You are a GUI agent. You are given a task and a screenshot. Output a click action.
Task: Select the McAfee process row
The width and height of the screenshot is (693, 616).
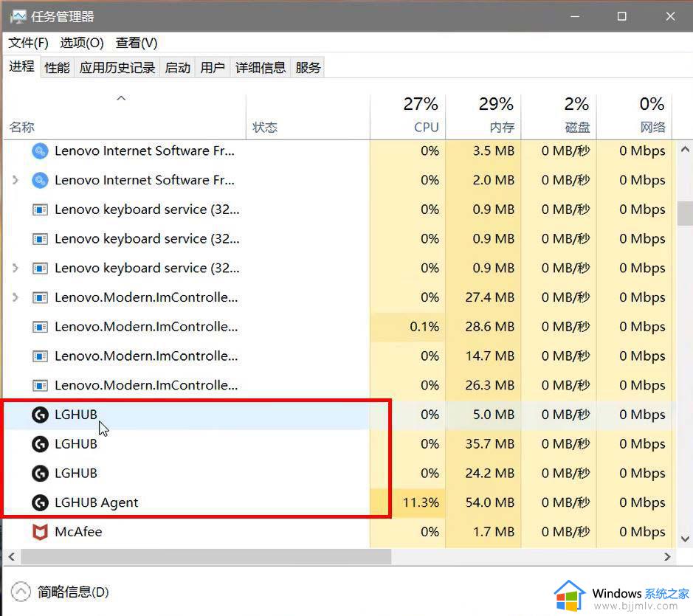(338, 532)
